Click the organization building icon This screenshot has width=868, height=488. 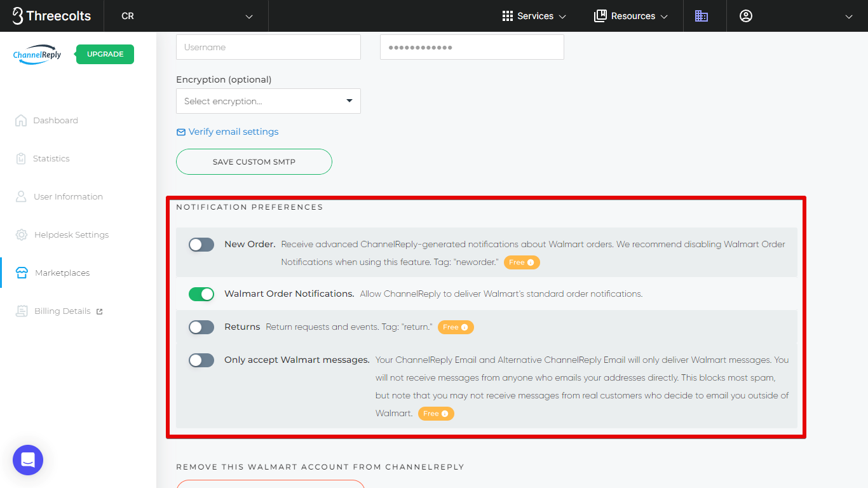[x=702, y=16]
